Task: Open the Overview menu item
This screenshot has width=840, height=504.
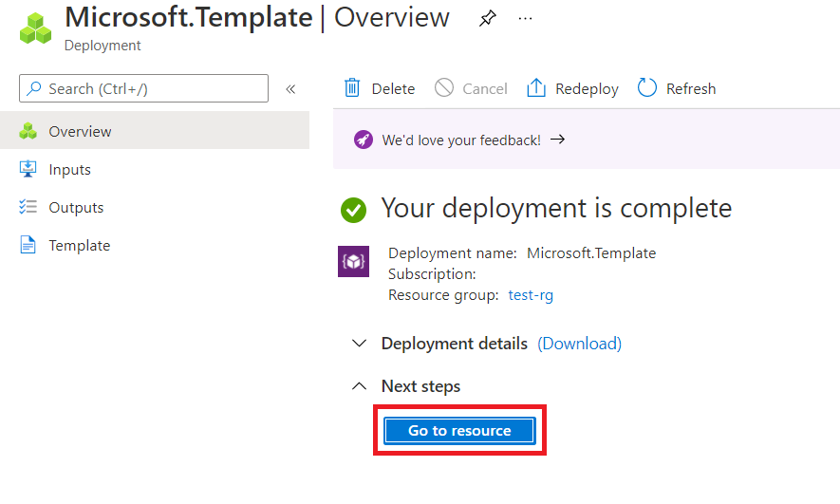Action: (155, 131)
